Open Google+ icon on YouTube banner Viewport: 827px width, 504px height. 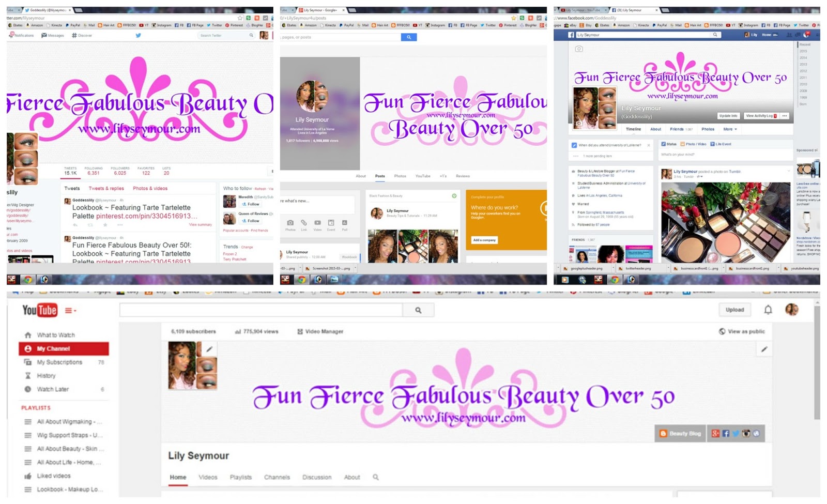tap(715, 434)
